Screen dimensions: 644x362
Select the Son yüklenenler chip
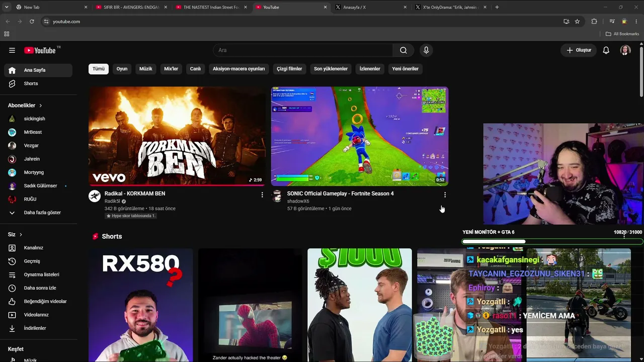pos(331,69)
